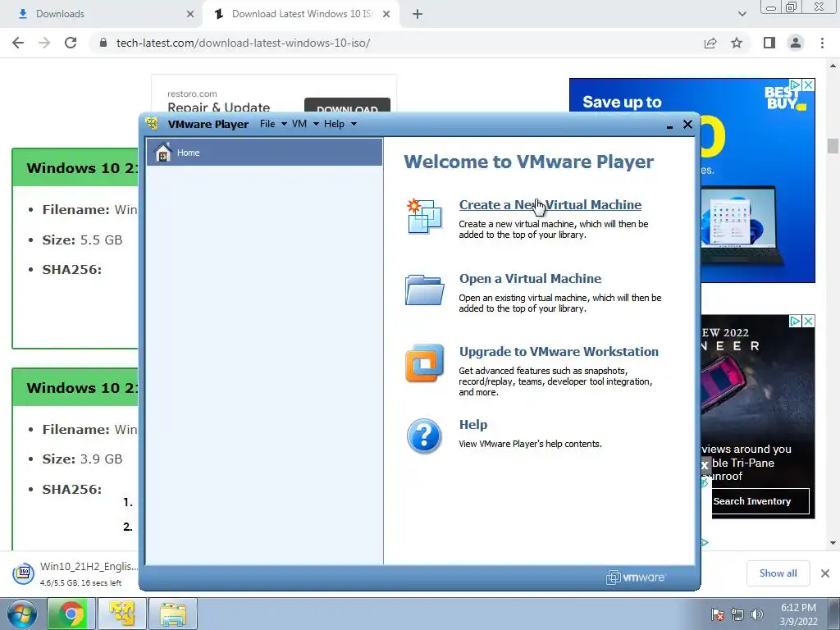Bookmark this page with the star icon
This screenshot has height=630, width=840.
click(x=737, y=43)
